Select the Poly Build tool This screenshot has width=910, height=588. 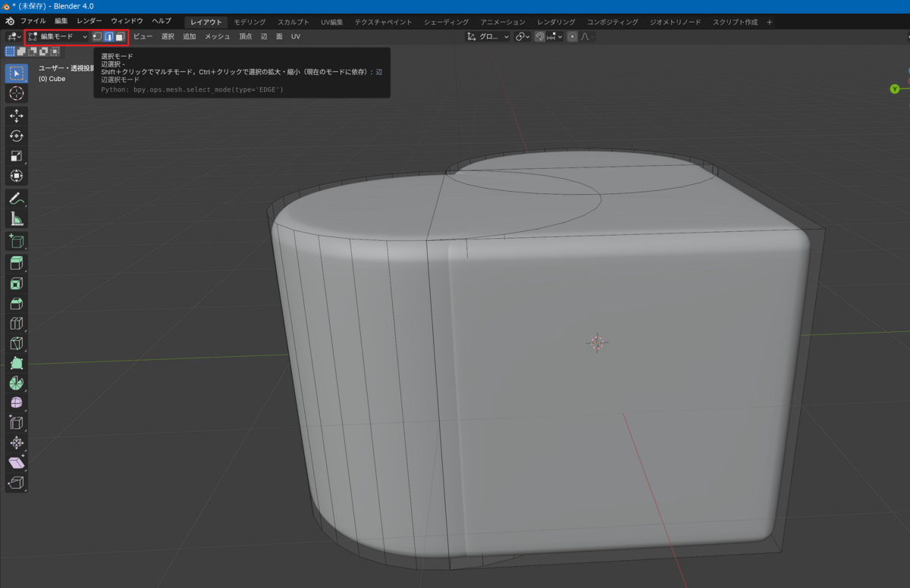coord(16,364)
